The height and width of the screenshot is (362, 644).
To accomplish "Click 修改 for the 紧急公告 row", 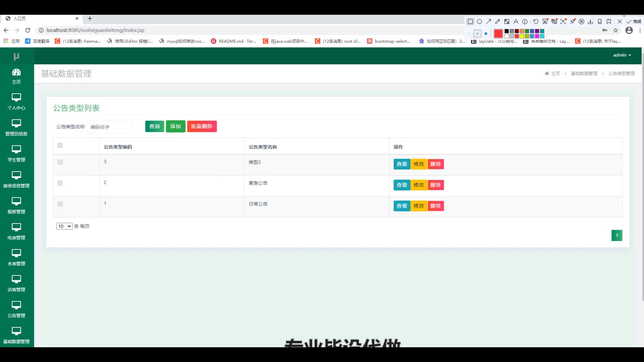I will tap(419, 185).
